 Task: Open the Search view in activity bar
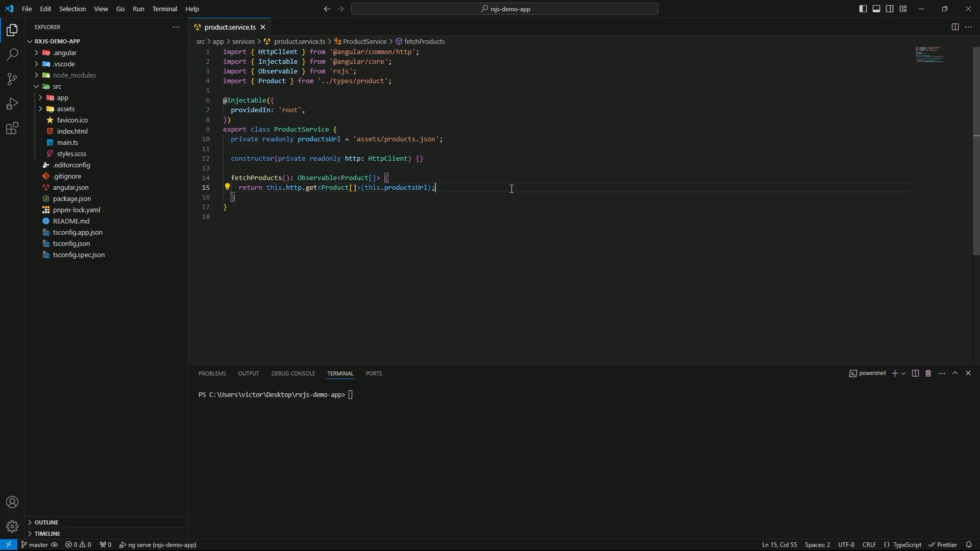[x=12, y=55]
